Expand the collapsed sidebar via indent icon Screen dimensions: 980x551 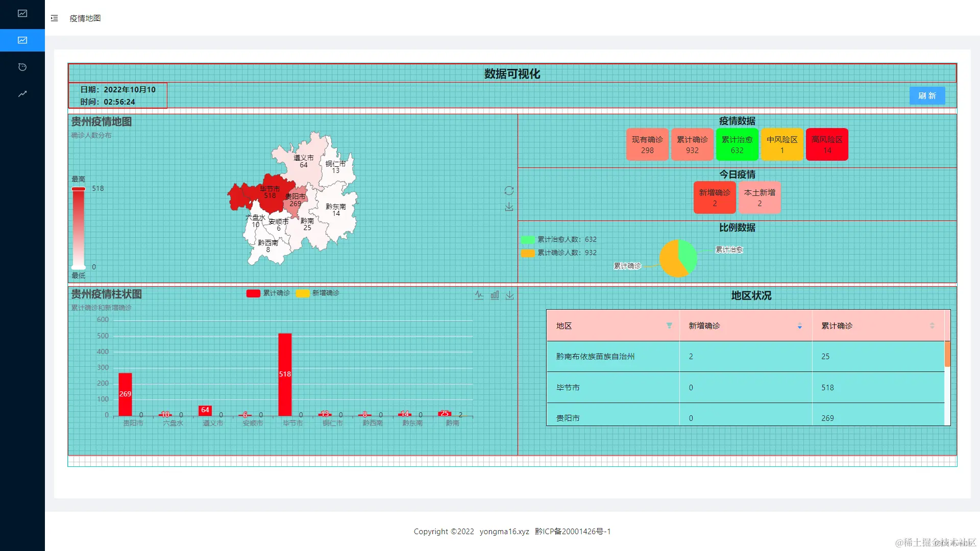55,18
